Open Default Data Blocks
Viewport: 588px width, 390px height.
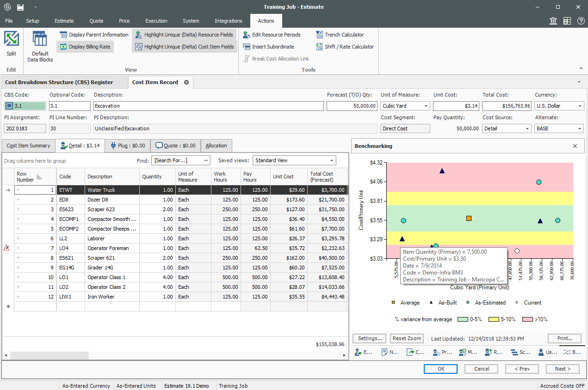(40, 46)
